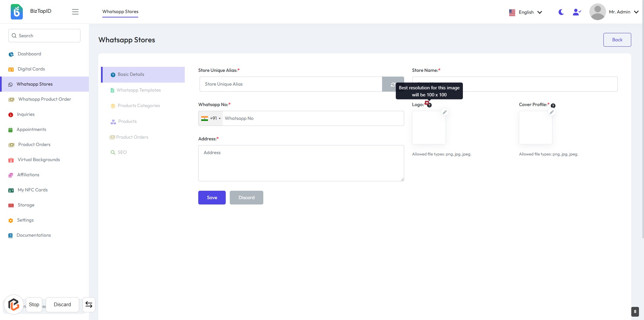The image size is (644, 320).
Task: Click the Back button
Action: pyautogui.click(x=617, y=40)
